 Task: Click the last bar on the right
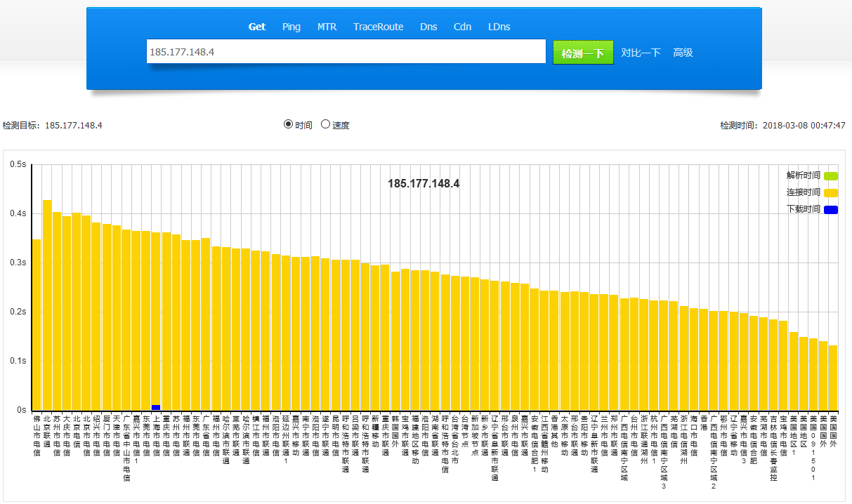[x=833, y=377]
